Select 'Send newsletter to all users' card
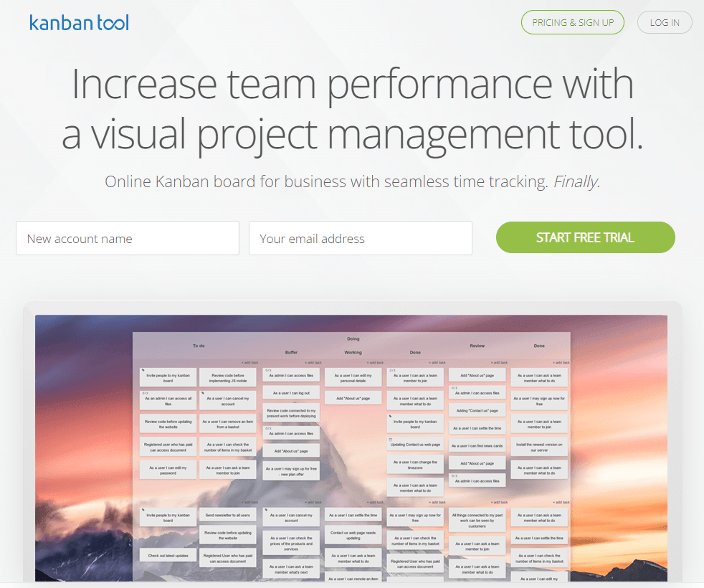The width and height of the screenshot is (704, 588). pyautogui.click(x=228, y=516)
